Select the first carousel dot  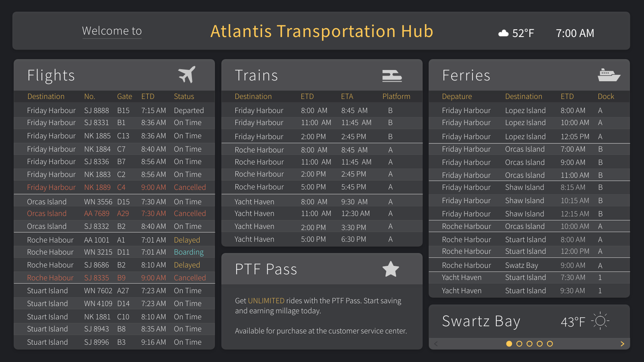pos(509,344)
